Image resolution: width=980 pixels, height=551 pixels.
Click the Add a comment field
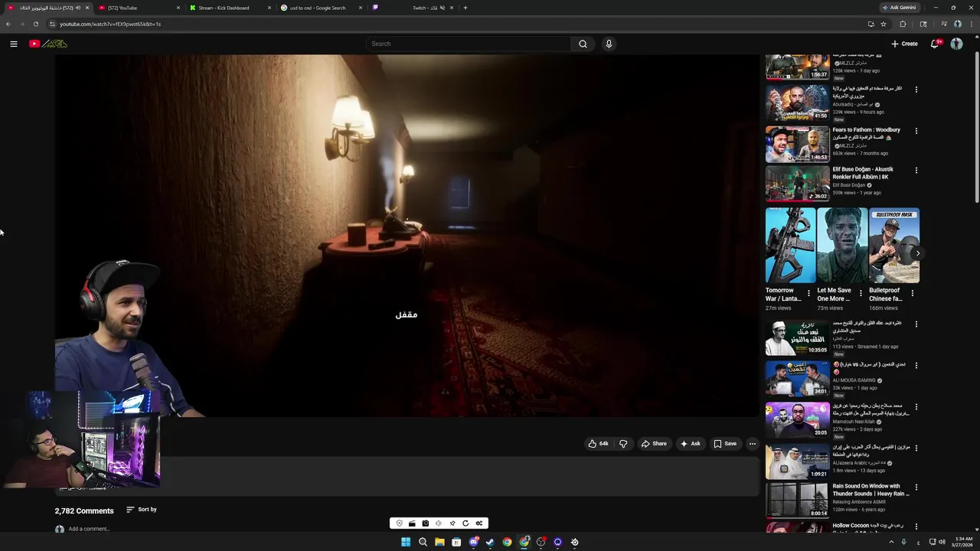89,529
